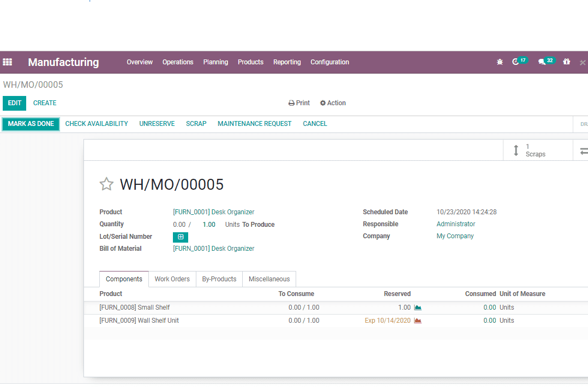This screenshot has height=392, width=588.
Task: Open the Lot/Serial Number assignment icon
Action: 181,237
